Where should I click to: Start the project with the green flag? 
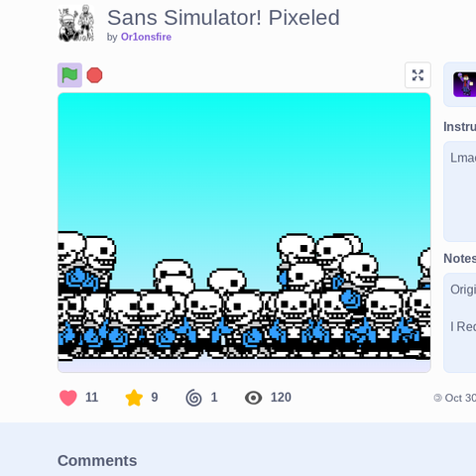pos(69,75)
